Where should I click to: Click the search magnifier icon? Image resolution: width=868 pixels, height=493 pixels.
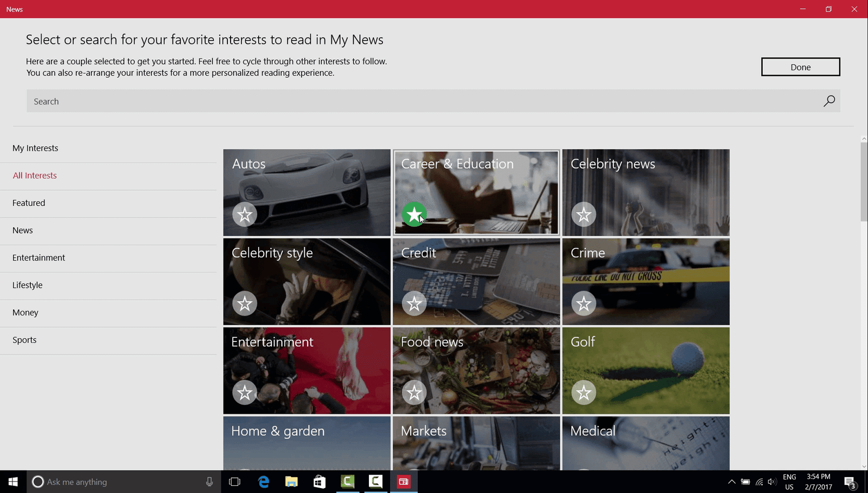[829, 101]
